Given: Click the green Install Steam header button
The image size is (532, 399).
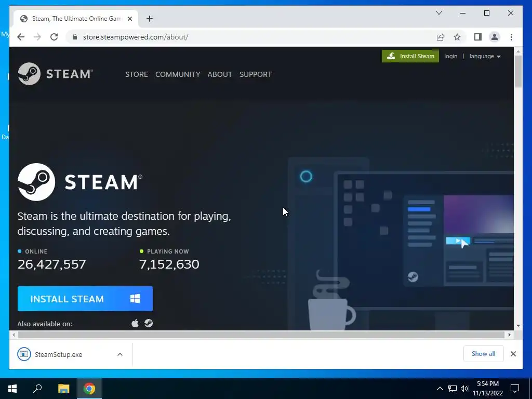Looking at the screenshot, I should [x=410, y=56].
